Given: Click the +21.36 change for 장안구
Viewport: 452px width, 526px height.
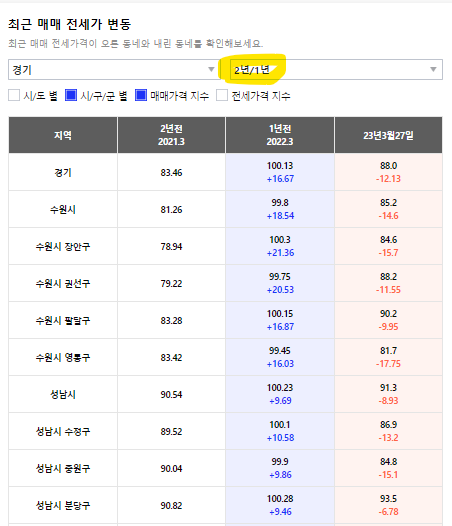Looking at the screenshot, I should [280, 253].
